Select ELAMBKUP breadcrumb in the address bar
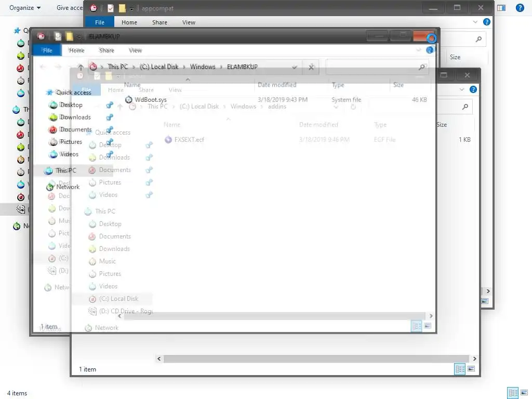Viewport: 532px width, 399px height. (x=242, y=67)
